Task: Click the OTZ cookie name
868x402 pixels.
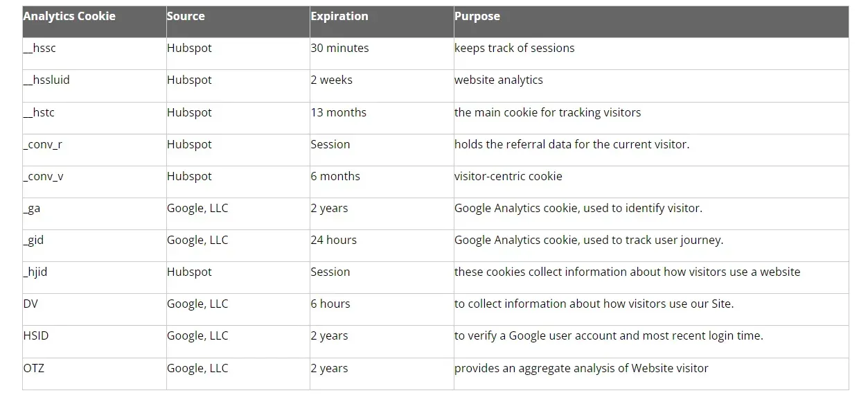Action: [x=33, y=368]
